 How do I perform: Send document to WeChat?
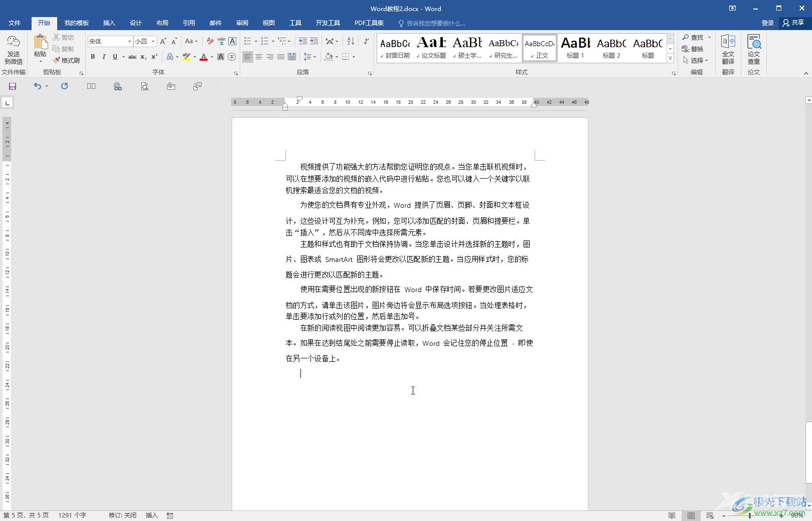point(14,49)
